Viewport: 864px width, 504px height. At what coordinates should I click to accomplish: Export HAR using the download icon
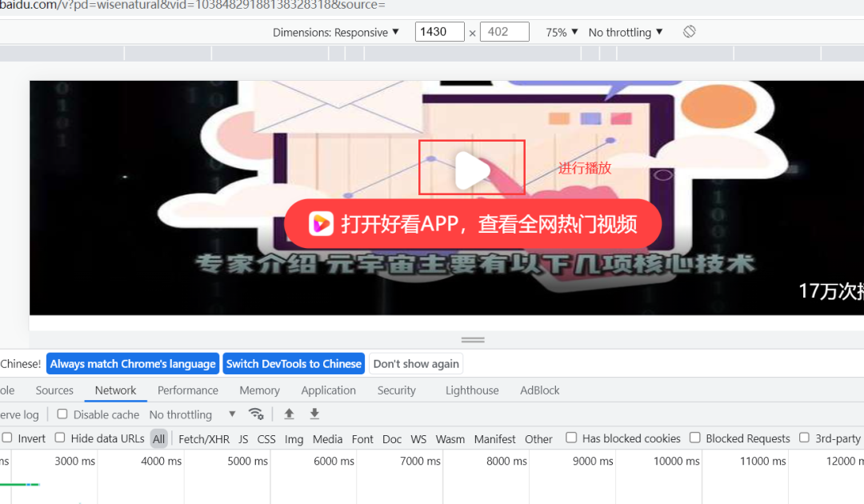pyautogui.click(x=314, y=414)
